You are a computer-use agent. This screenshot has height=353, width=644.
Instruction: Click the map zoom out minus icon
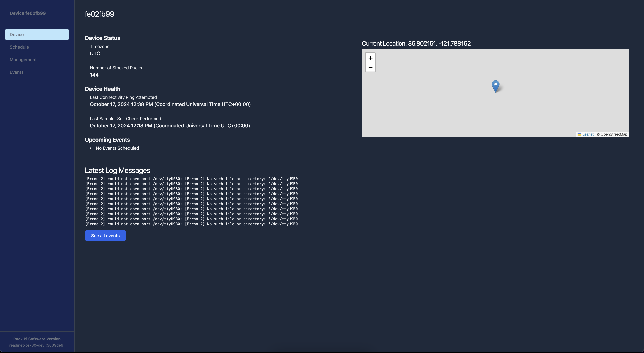(370, 67)
